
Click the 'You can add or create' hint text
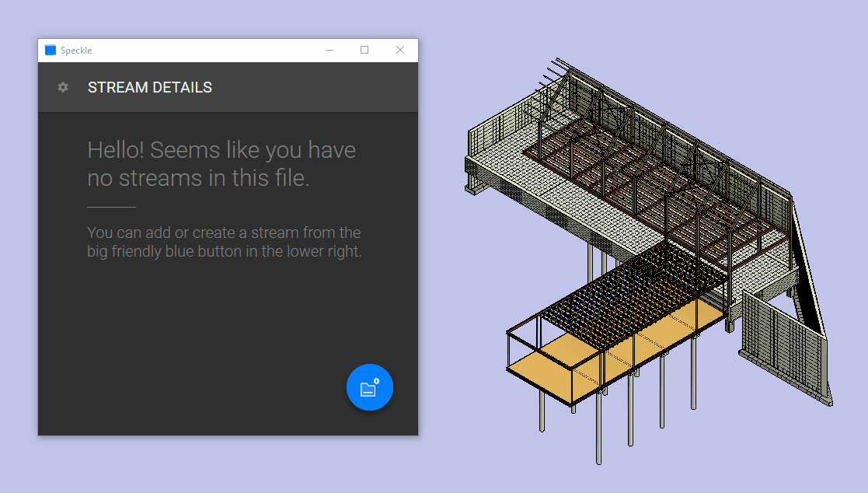[x=225, y=242]
